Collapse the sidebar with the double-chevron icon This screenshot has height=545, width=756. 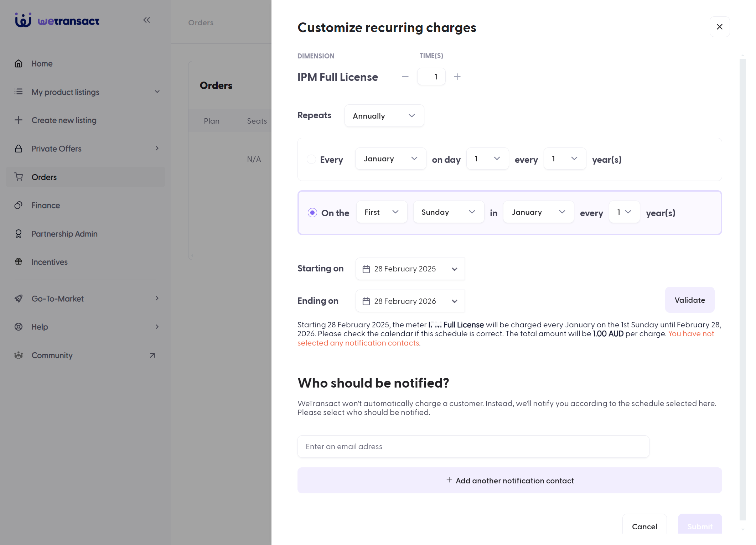point(146,20)
